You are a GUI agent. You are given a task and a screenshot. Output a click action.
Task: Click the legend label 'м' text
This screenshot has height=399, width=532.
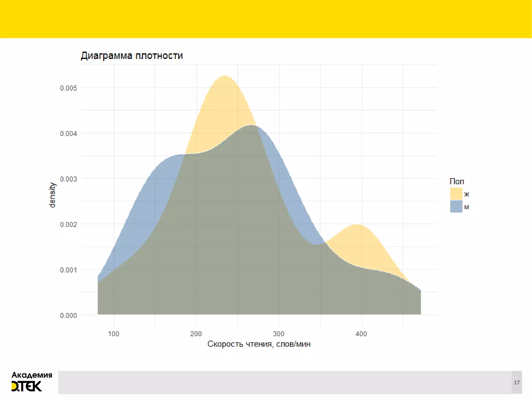click(x=467, y=207)
